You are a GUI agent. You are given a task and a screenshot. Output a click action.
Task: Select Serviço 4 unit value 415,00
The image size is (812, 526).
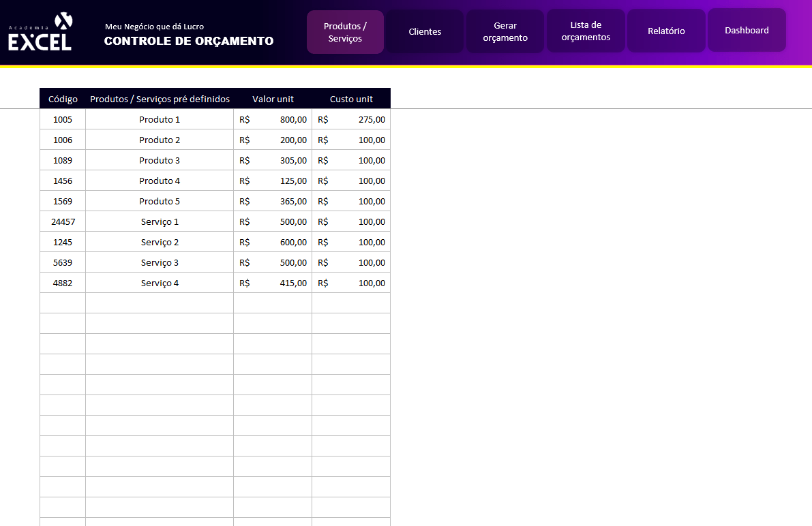[x=273, y=283]
